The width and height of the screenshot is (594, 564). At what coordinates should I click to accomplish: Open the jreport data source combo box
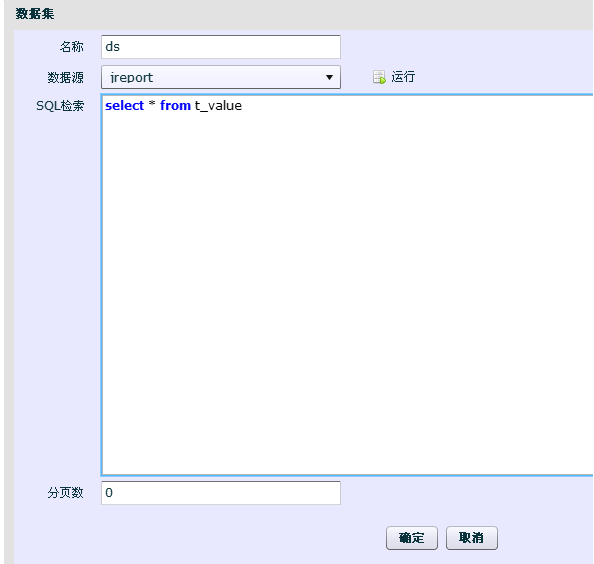tap(221, 77)
